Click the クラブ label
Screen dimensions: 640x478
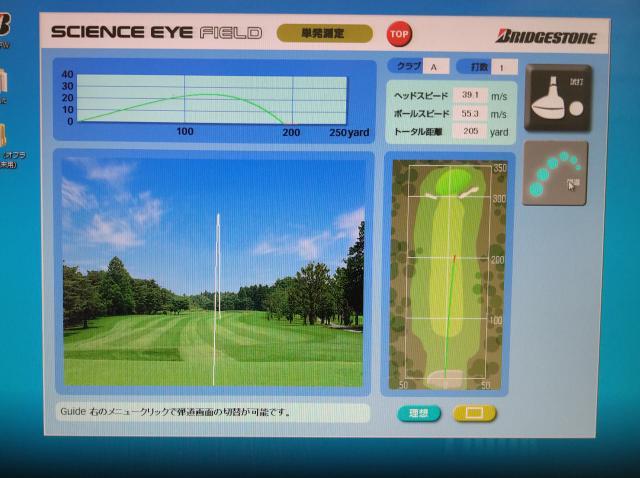pyautogui.click(x=409, y=66)
